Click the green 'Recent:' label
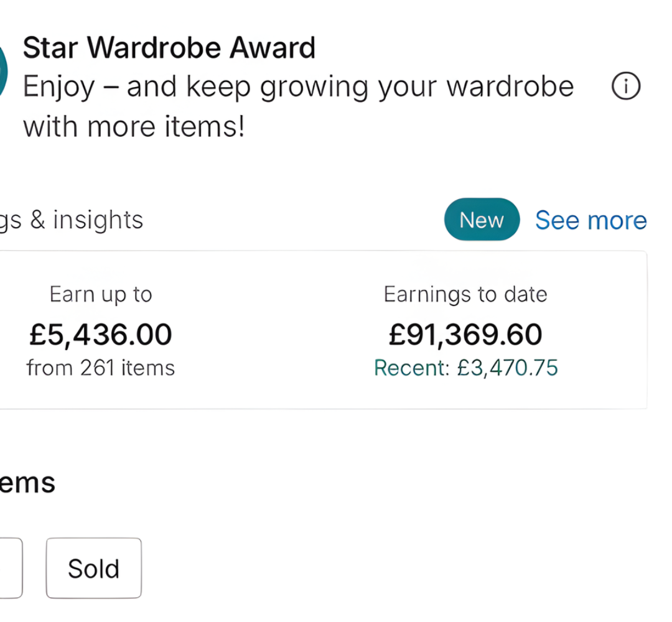672x622 pixels. tap(411, 368)
